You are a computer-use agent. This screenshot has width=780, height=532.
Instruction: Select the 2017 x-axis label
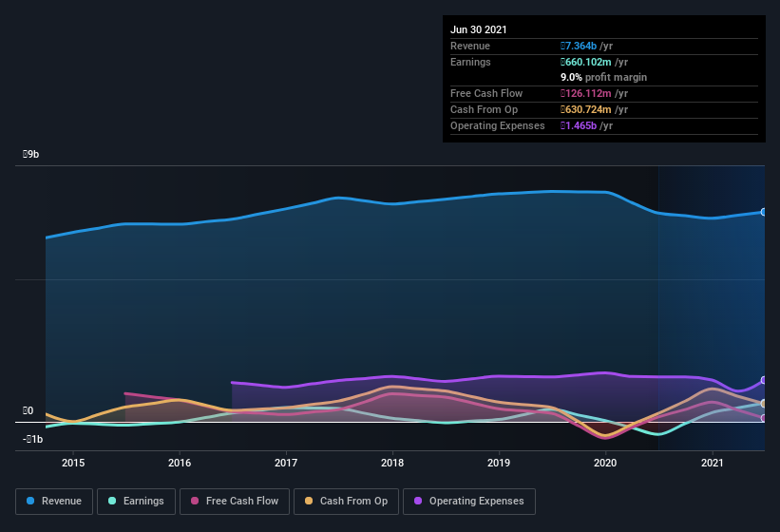coord(286,463)
